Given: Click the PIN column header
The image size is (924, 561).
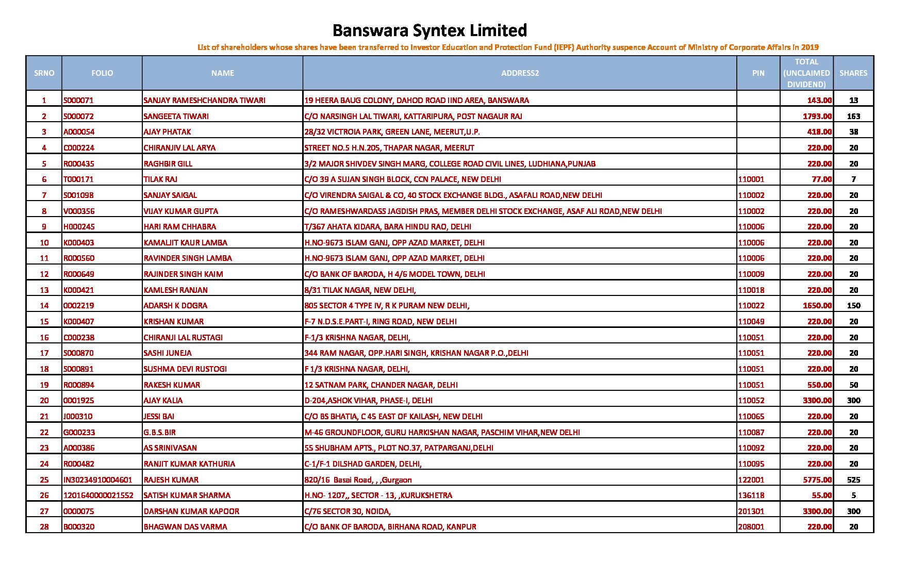Looking at the screenshot, I should coord(758,73).
